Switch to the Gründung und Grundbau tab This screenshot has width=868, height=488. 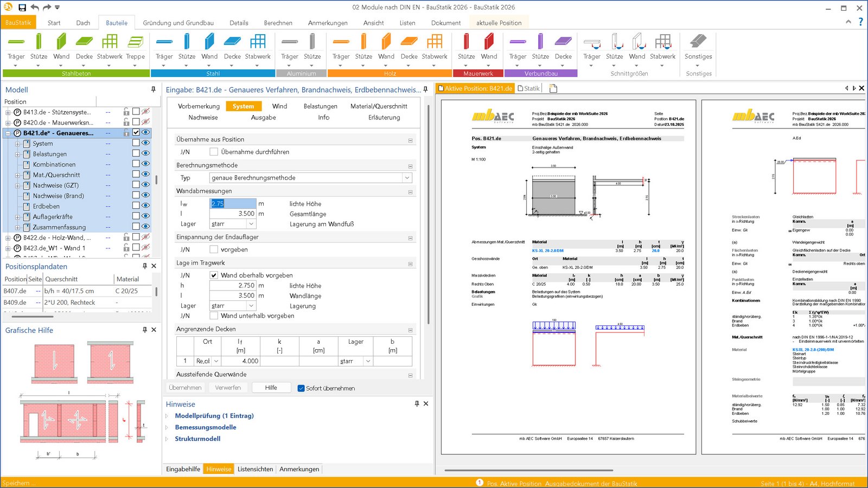point(178,23)
